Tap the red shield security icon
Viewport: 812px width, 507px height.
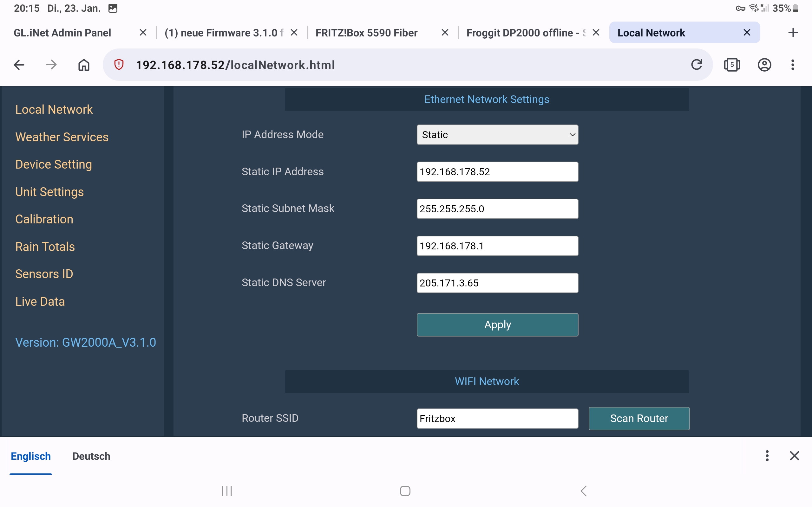[119, 65]
